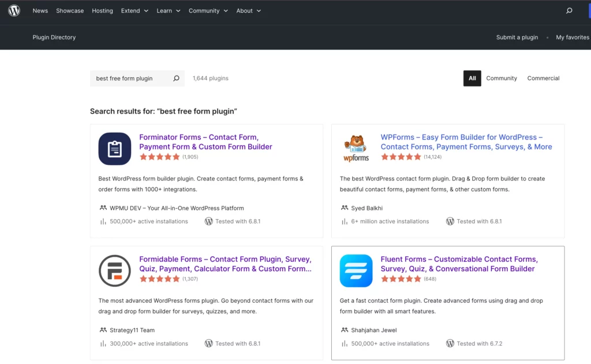This screenshot has height=364, width=591.
Task: Open WPForms plugin title link
Action: point(466,142)
